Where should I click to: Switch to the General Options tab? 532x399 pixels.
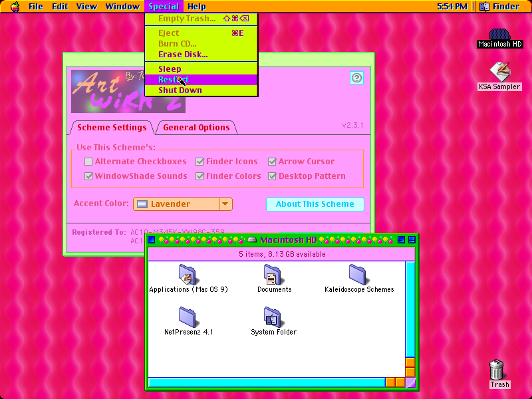pos(196,128)
